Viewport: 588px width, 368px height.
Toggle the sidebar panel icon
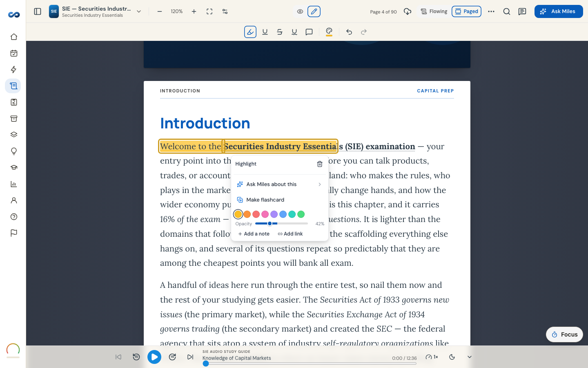pos(38,11)
